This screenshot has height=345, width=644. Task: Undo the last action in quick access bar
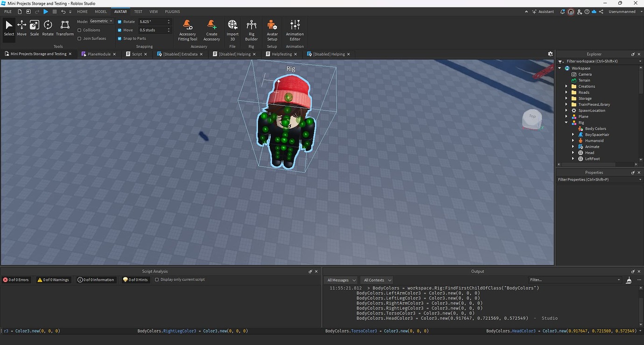click(63, 12)
